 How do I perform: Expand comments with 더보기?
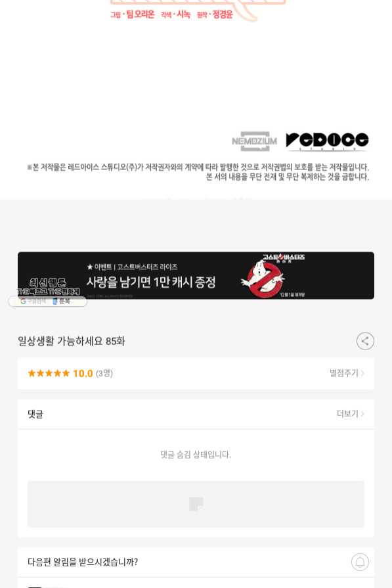coord(351,414)
